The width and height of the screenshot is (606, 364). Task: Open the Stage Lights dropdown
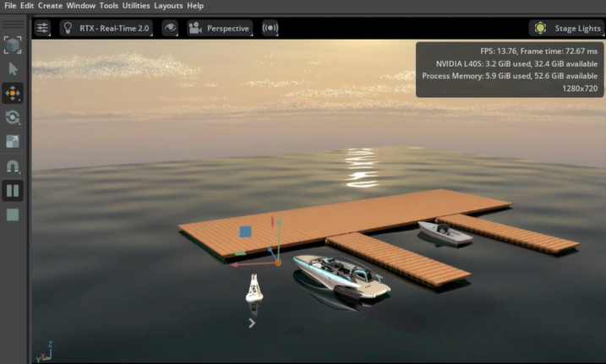tap(566, 28)
